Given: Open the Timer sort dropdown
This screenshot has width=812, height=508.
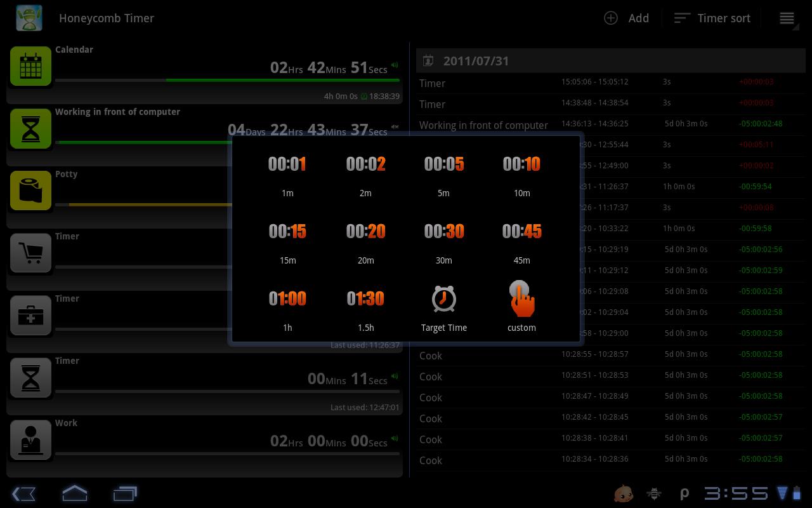Looking at the screenshot, I should tap(712, 18).
